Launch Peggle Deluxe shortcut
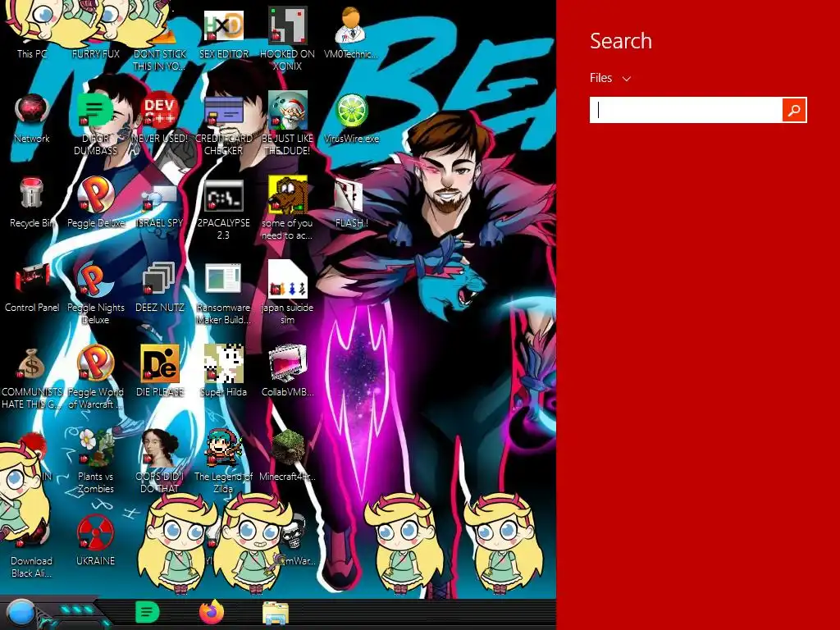The width and height of the screenshot is (840, 630). (95, 194)
